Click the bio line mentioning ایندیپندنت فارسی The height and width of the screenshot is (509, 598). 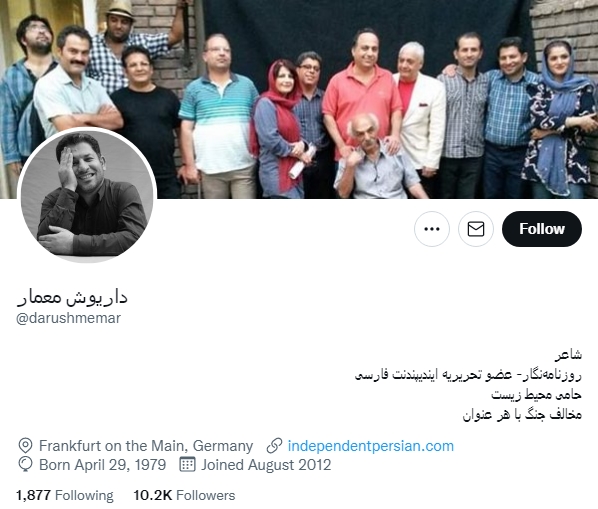pos(468,375)
